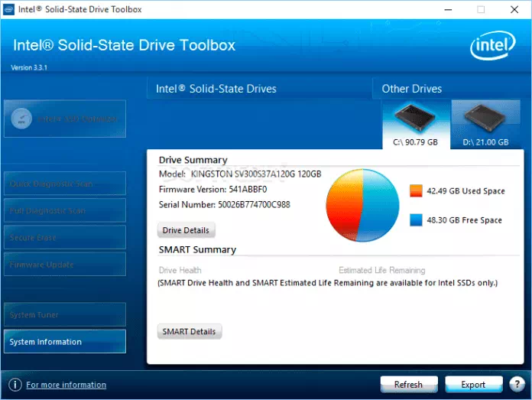
Task: Select the C:\ 90.79 GB drive
Action: click(x=417, y=125)
